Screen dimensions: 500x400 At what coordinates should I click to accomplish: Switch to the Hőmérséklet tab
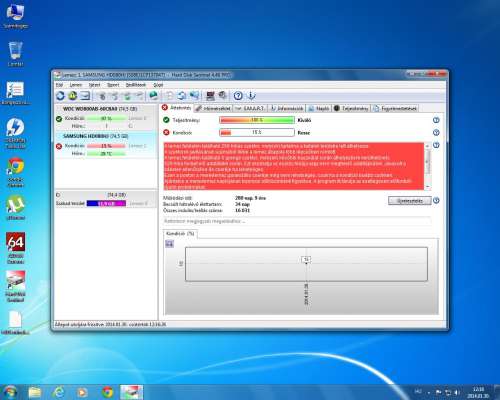pyautogui.click(x=213, y=108)
